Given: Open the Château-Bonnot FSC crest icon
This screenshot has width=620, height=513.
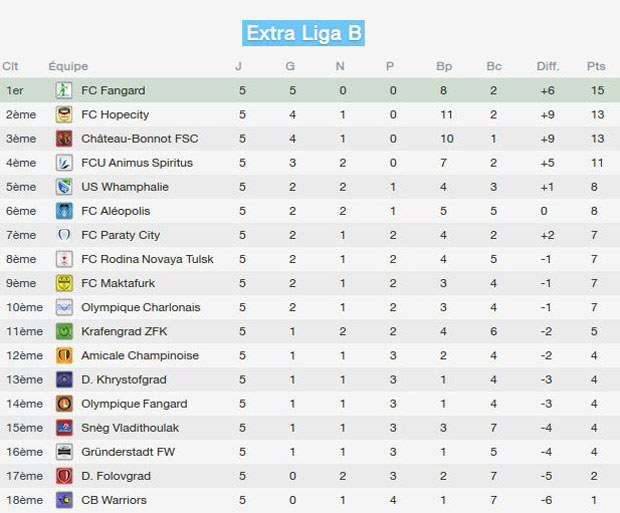Looking at the screenshot, I should coord(64,138).
